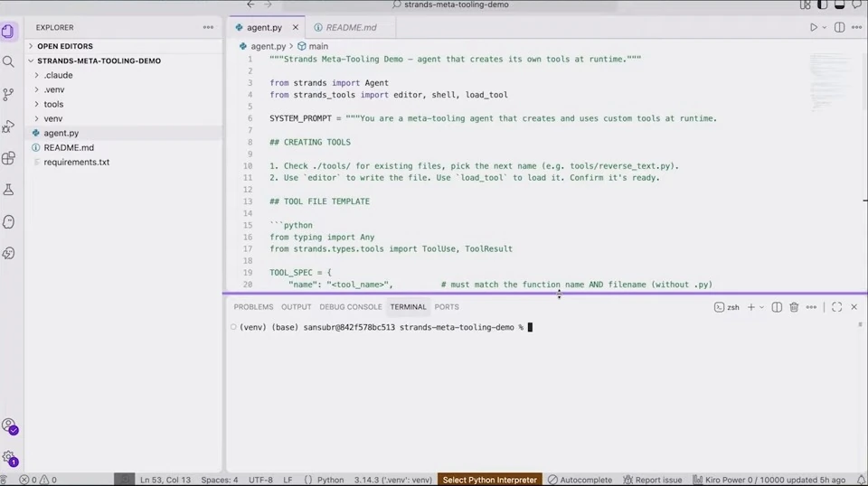
Task: Open requirements.txt in the file tree
Action: point(76,162)
